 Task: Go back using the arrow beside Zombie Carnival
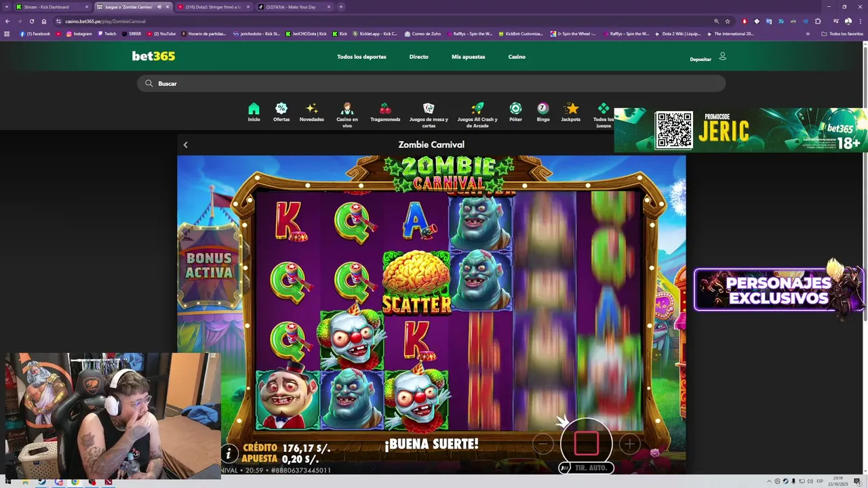click(185, 144)
